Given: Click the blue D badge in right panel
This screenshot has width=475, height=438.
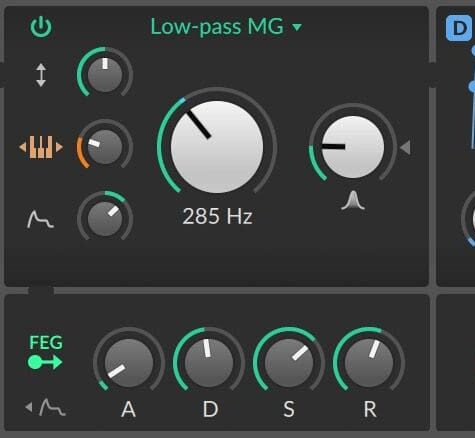Looking at the screenshot, I should 459,29.
